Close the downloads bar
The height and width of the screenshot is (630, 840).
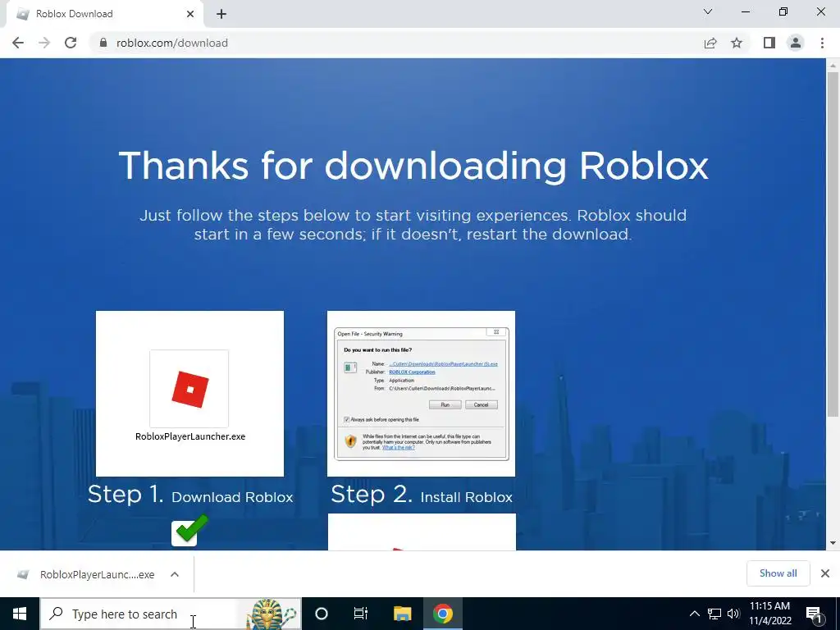point(825,573)
